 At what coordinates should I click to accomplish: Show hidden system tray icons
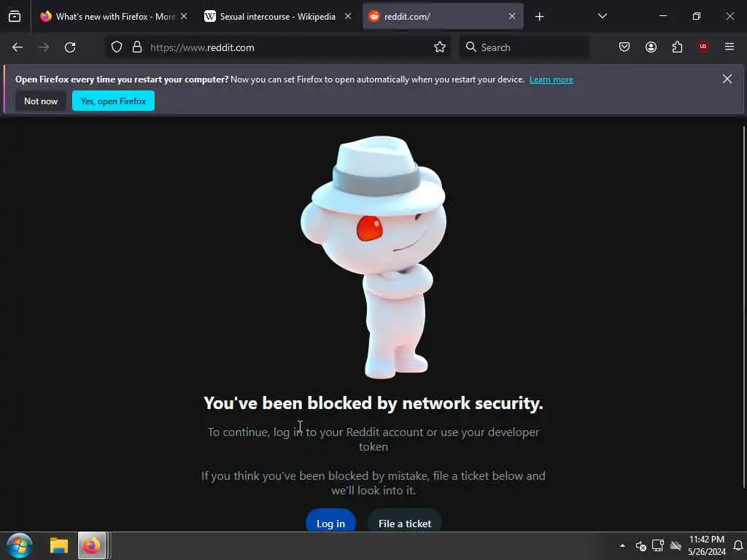[622, 545]
